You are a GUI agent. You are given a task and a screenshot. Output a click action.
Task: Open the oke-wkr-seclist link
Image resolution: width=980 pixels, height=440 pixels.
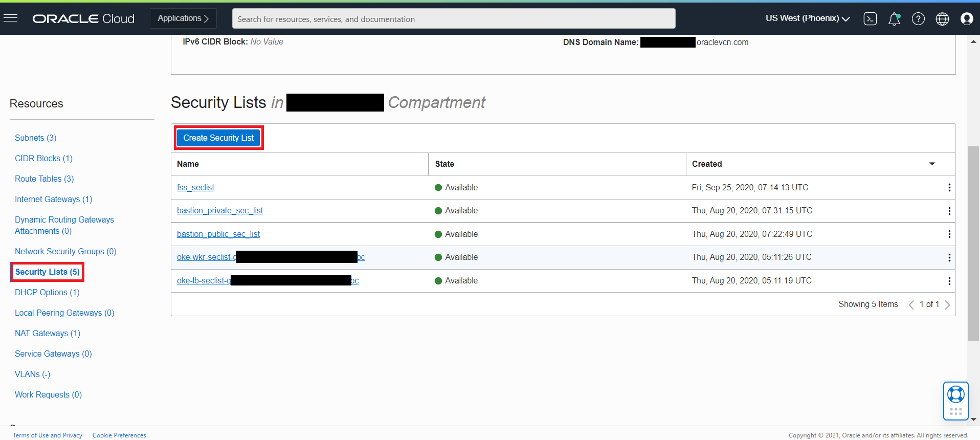(x=271, y=257)
